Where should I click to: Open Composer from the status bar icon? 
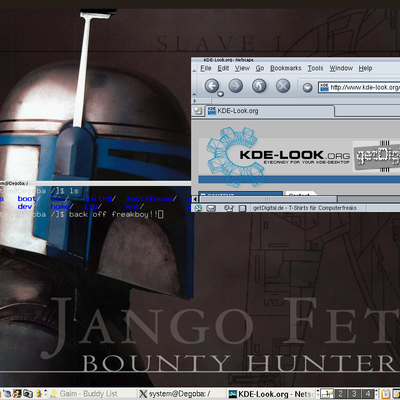coord(229,208)
